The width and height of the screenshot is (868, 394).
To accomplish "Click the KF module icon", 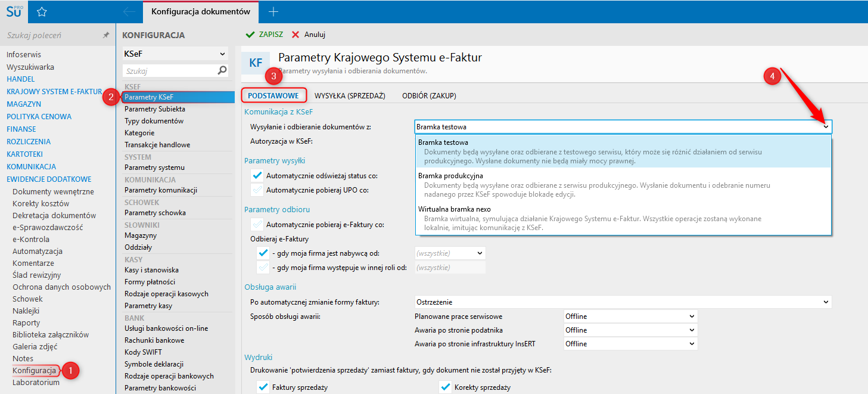I will tap(256, 63).
